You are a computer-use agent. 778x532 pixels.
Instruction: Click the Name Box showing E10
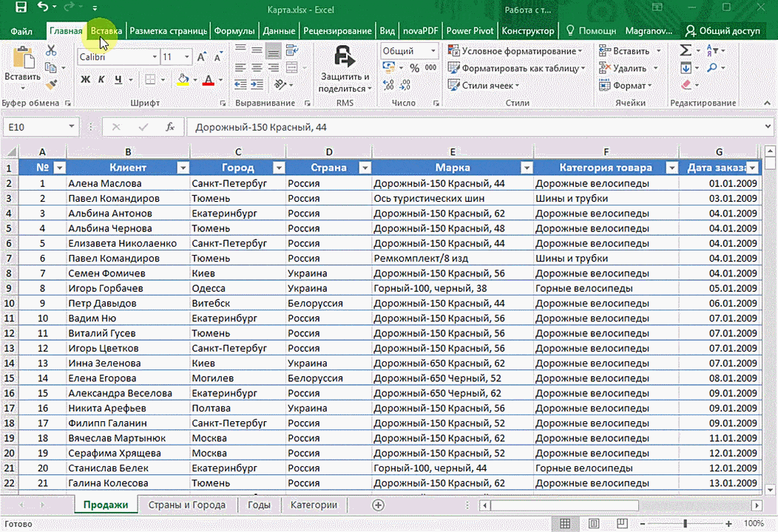pyautogui.click(x=35, y=127)
